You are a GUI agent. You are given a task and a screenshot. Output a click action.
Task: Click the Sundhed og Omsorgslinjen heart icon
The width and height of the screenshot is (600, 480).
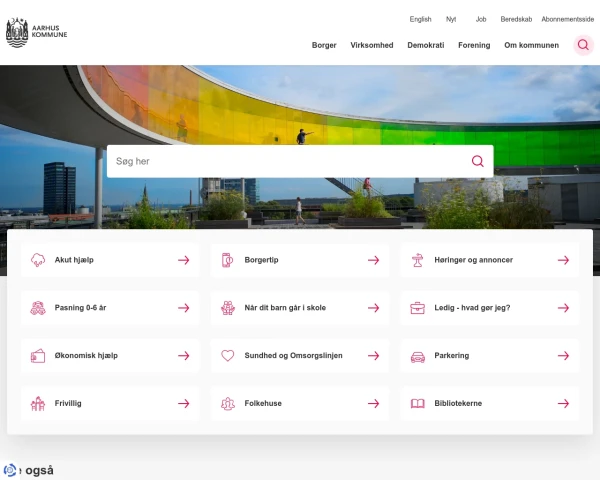(x=228, y=356)
